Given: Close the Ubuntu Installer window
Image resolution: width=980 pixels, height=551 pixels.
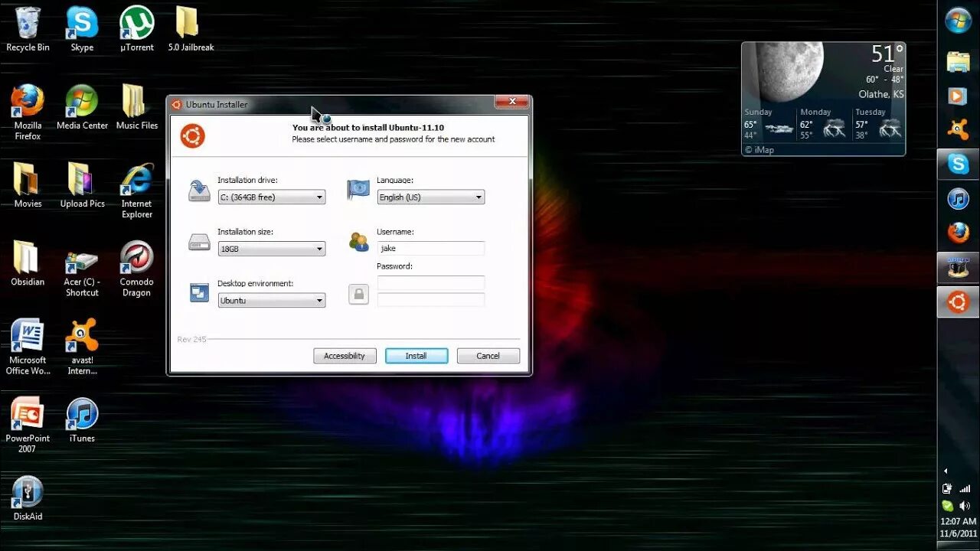Looking at the screenshot, I should (x=512, y=102).
